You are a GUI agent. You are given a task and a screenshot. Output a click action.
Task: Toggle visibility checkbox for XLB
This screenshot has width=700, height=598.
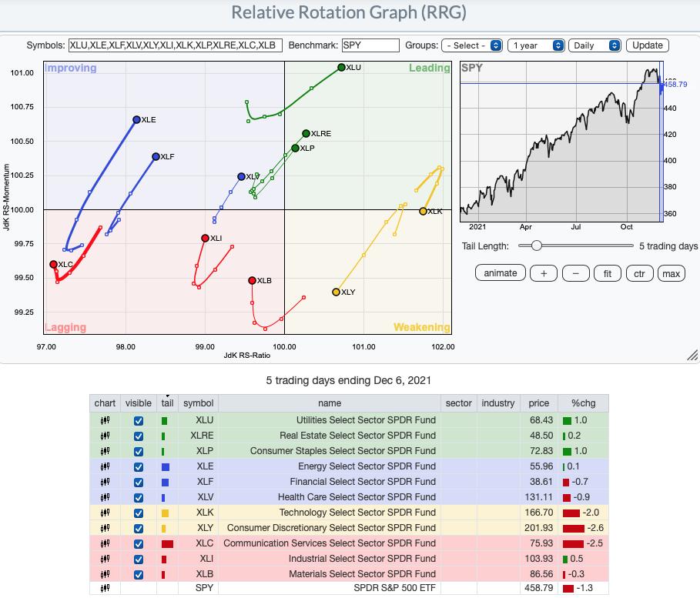139,575
